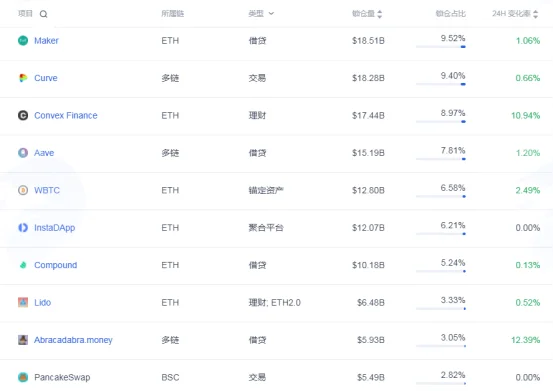Click the Aave ghost logo icon
554x392 pixels.
[x=23, y=153]
